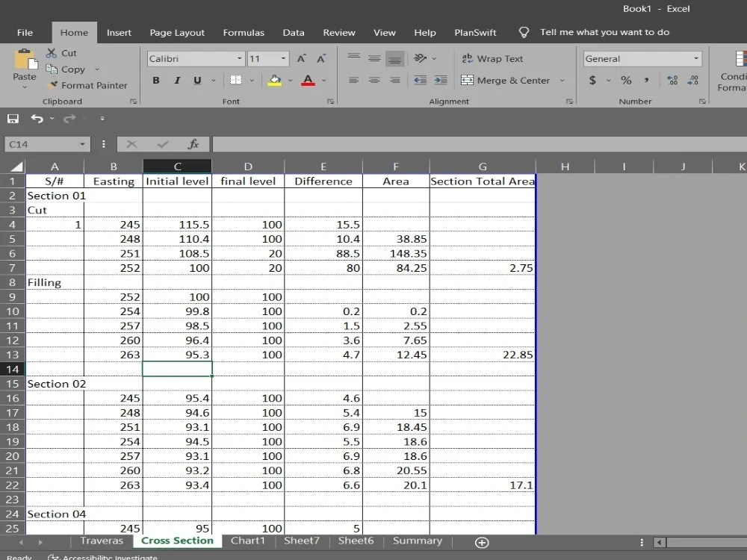
Task: Open the Chart1 sheet tab
Action: point(248,541)
